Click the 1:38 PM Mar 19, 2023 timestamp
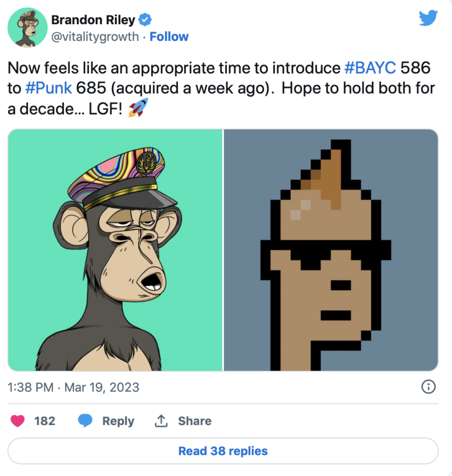This screenshot has width=452, height=476. [x=73, y=388]
